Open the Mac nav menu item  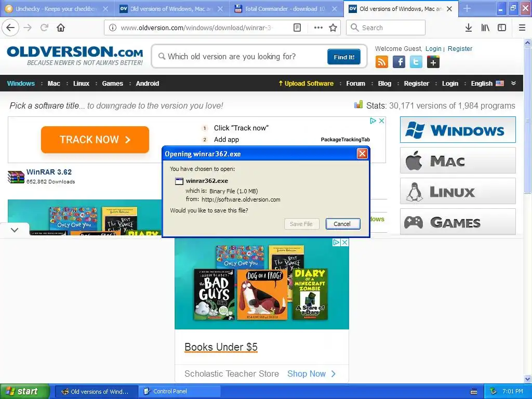click(54, 84)
